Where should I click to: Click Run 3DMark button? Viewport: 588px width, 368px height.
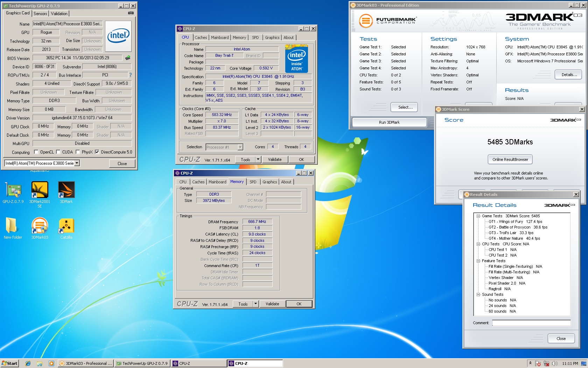(x=389, y=122)
